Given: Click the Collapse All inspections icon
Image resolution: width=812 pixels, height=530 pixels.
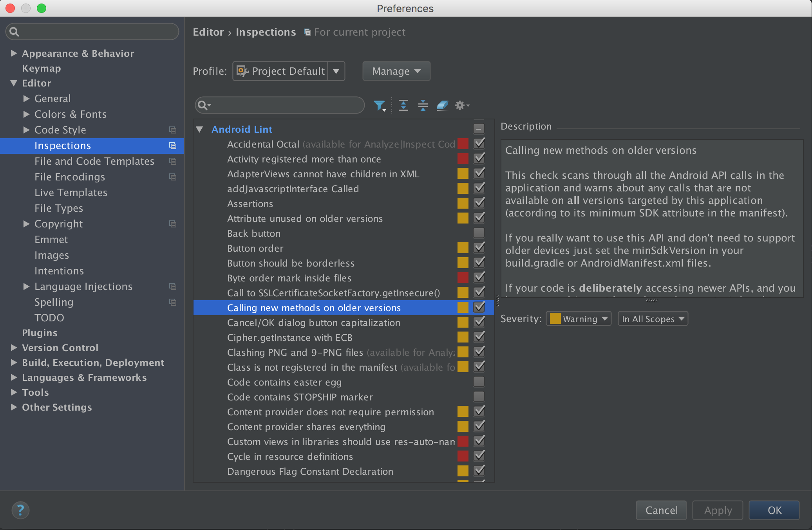Looking at the screenshot, I should (x=423, y=105).
